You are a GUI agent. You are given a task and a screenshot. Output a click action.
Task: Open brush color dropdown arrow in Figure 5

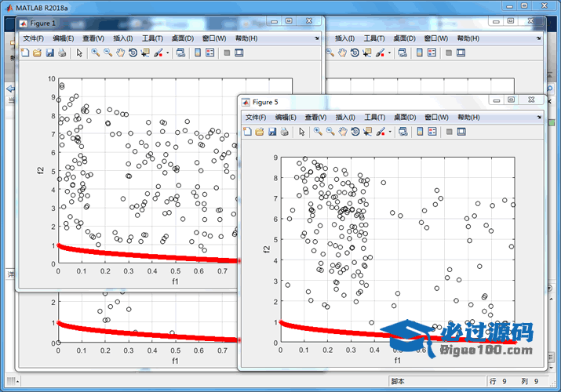point(390,132)
